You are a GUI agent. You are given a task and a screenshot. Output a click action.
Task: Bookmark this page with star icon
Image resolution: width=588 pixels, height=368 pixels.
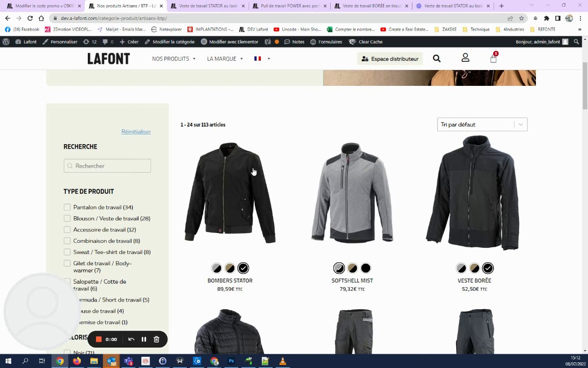click(x=521, y=18)
